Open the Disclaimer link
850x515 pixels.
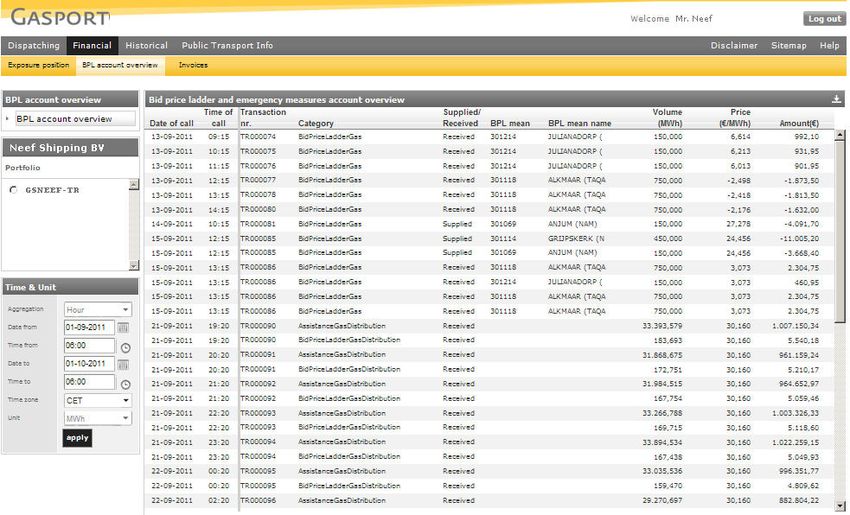point(734,46)
